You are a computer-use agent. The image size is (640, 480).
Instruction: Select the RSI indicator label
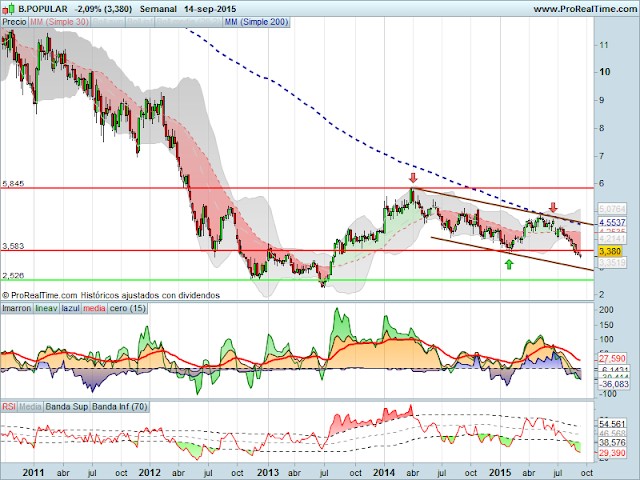9,407
